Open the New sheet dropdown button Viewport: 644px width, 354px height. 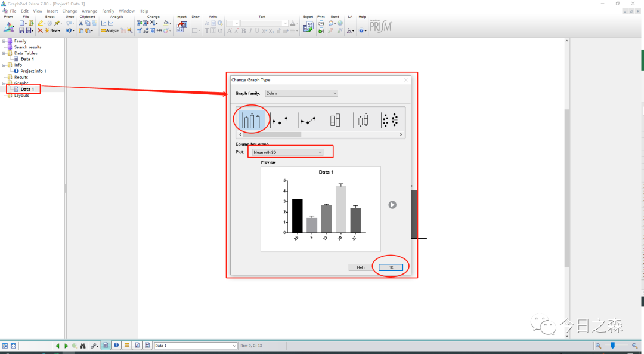tap(52, 30)
